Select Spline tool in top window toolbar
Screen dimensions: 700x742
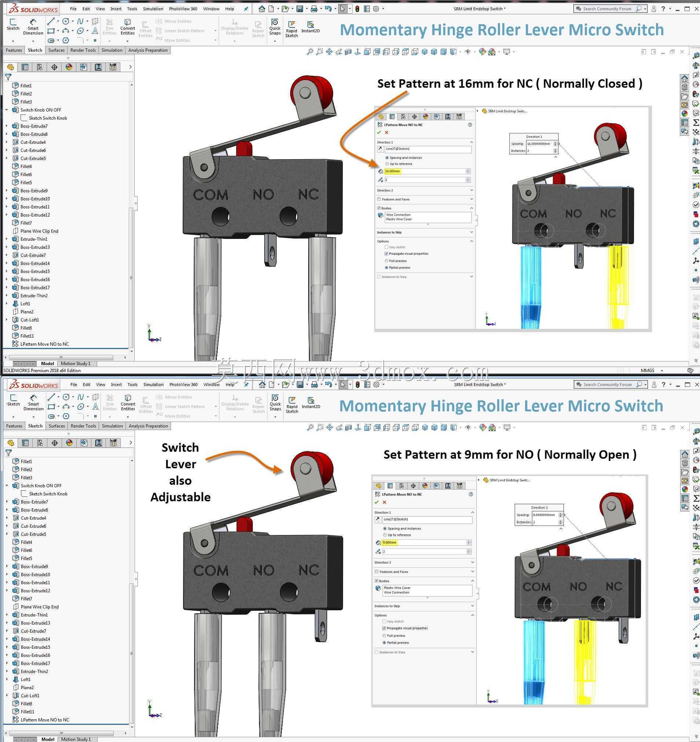(80, 21)
